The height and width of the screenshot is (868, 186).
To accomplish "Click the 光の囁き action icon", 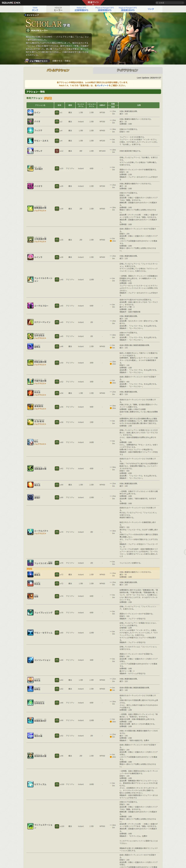I will pyautogui.click(x=30, y=168).
